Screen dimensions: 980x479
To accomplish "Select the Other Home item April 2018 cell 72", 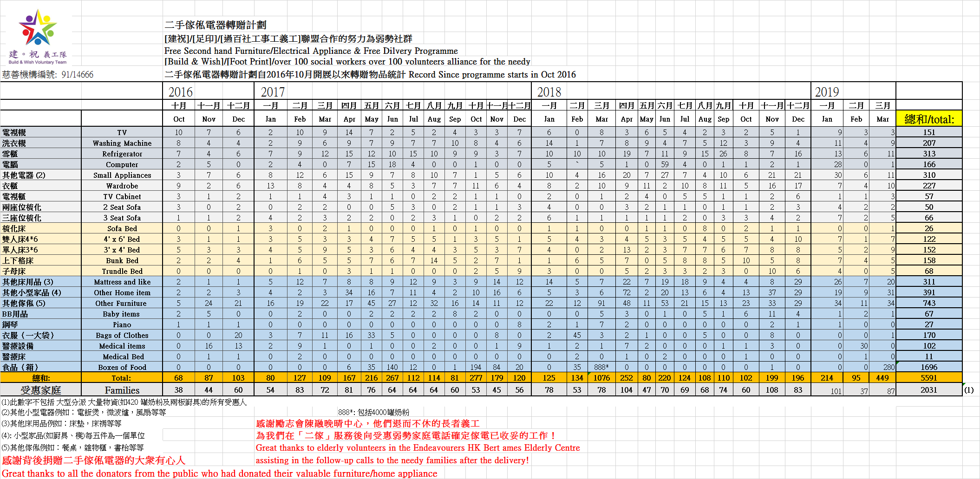I will (627, 292).
